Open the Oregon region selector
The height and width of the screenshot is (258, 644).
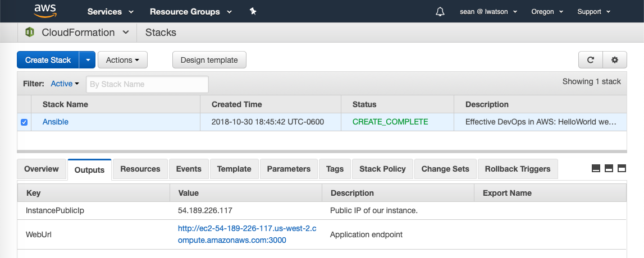point(547,12)
